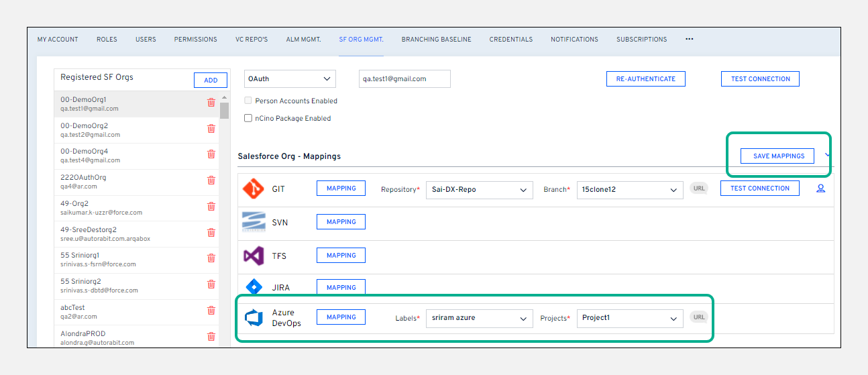Switch to the CREDENTIALS tab
The image size is (868, 375).
(x=510, y=40)
